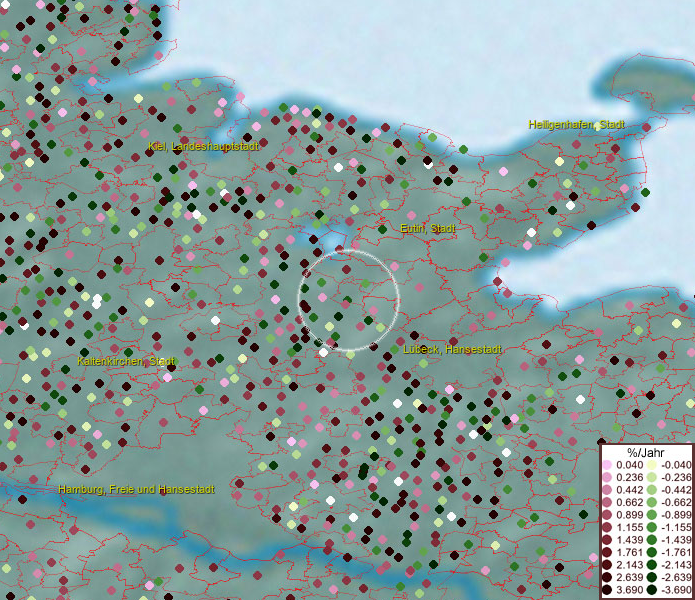Click the -3.690 darkest green swatch

click(652, 590)
